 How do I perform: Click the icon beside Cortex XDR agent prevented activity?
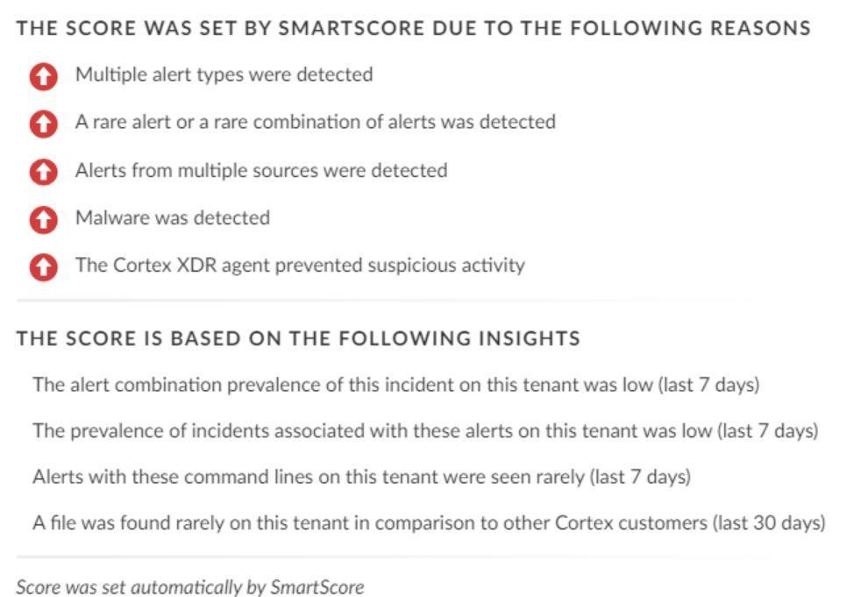tap(43, 267)
